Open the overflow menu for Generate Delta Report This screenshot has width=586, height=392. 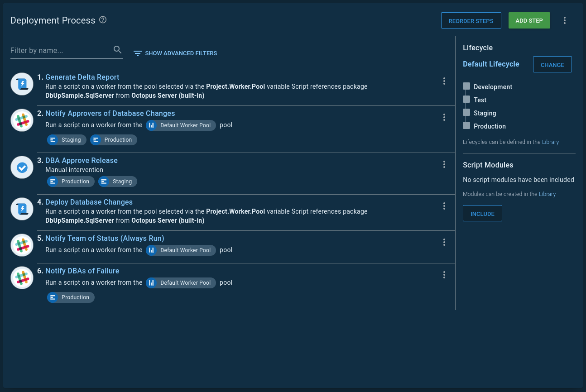click(444, 81)
